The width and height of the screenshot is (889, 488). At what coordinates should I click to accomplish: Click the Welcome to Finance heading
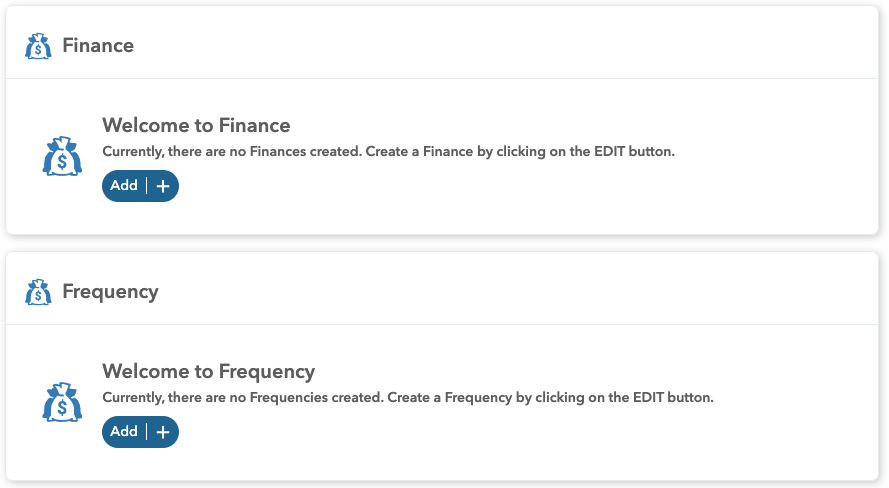pos(196,126)
